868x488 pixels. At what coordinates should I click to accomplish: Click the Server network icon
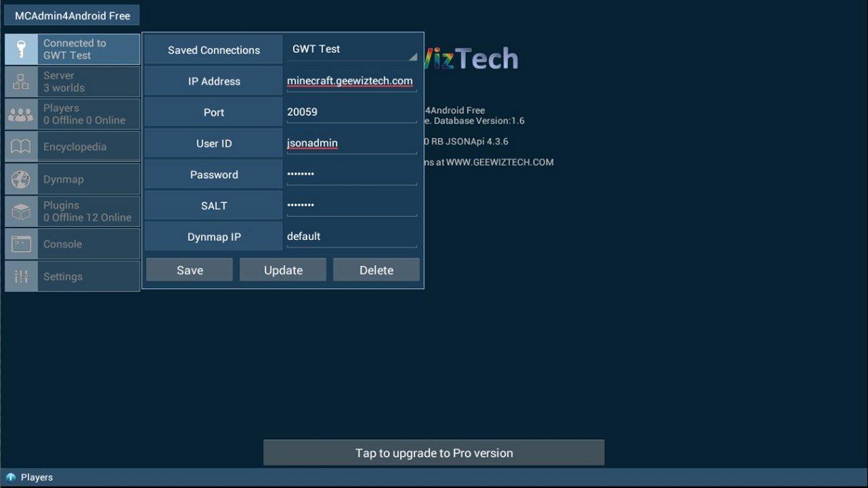point(21,82)
